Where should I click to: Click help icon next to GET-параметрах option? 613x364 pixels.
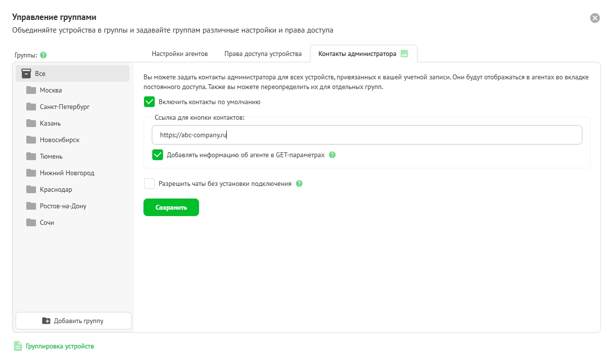[x=332, y=155]
